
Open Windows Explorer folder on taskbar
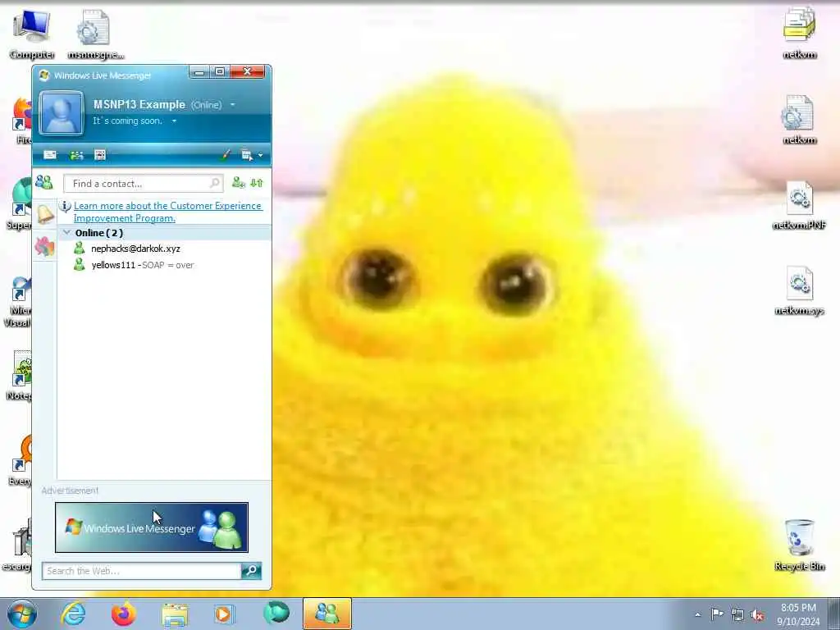click(175, 614)
